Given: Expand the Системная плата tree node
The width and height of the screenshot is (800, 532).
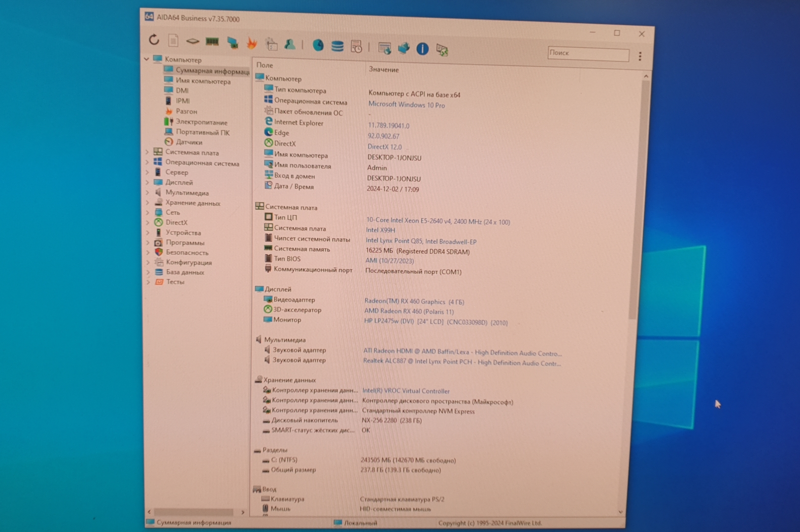Looking at the screenshot, I should 147,152.
